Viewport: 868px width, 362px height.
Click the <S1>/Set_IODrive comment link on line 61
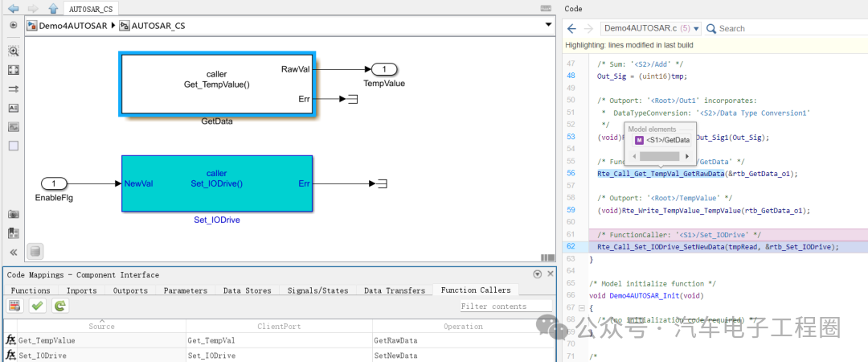[716, 235]
